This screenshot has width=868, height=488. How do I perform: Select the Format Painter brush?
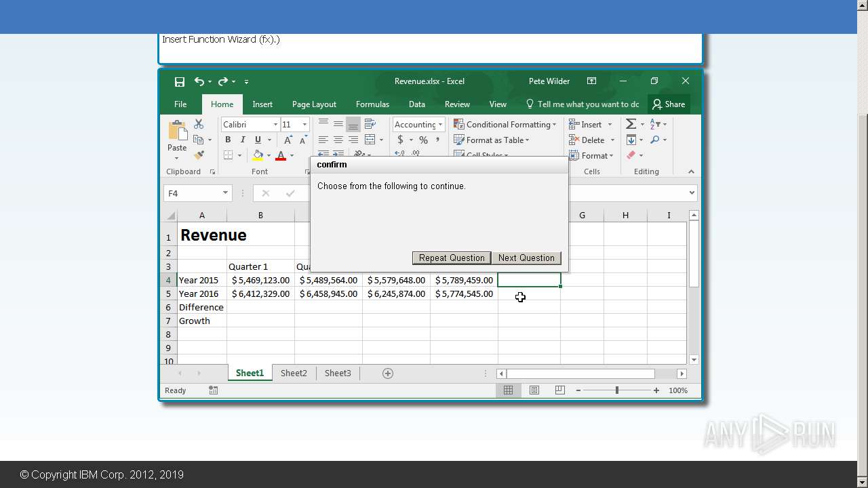click(199, 155)
